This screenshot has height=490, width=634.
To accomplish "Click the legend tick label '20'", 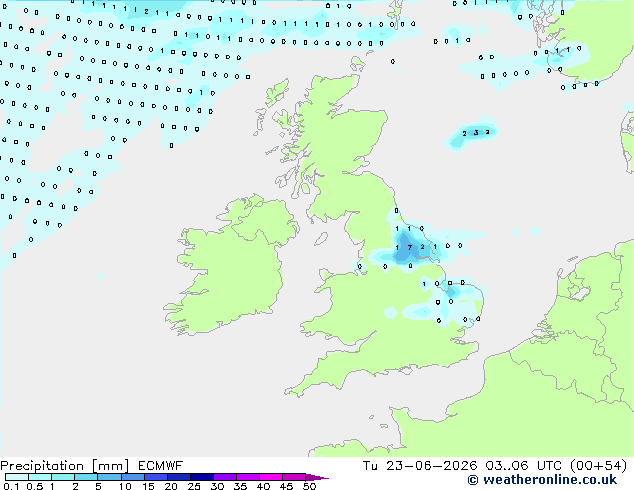I will pyautogui.click(x=171, y=486).
